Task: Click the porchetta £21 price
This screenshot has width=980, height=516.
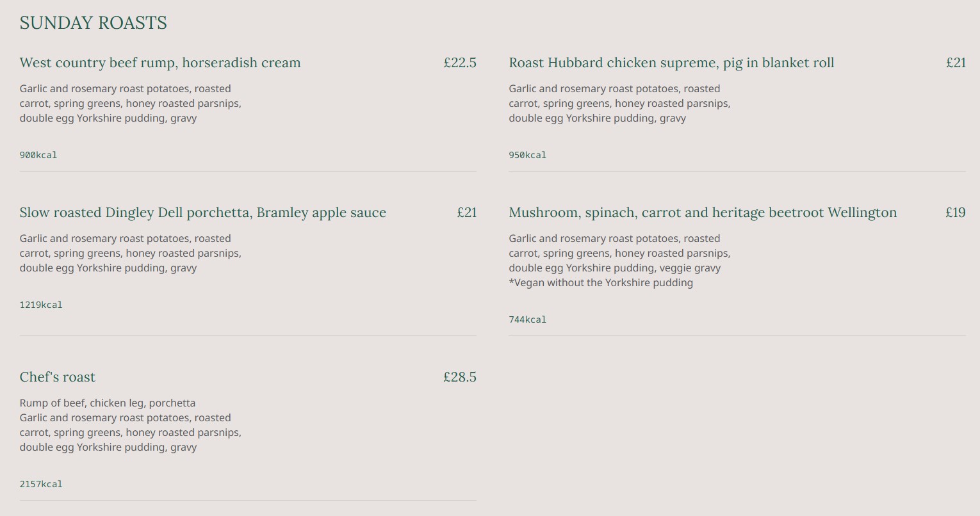Action: [x=467, y=213]
